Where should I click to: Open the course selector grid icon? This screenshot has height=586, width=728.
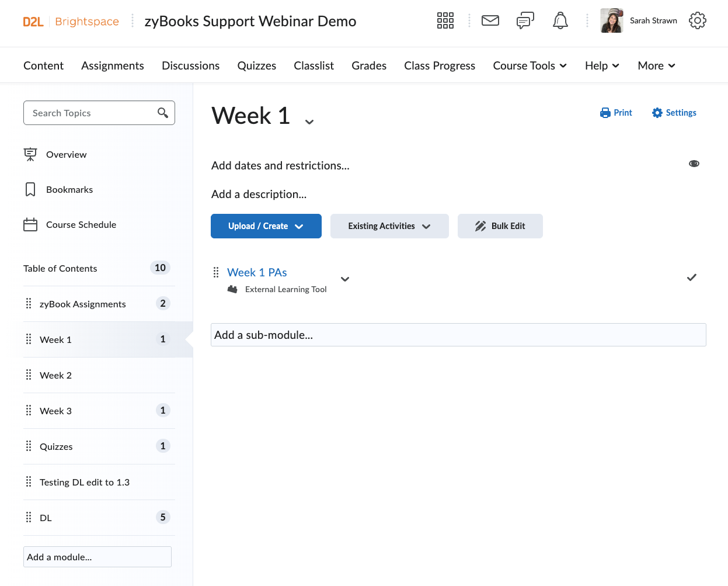click(x=445, y=20)
